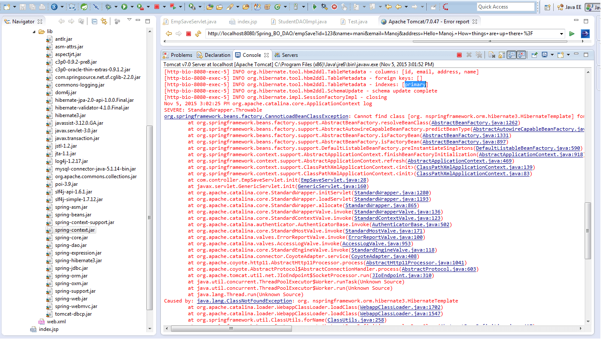Image resolution: width=611 pixels, height=364 pixels.
Task: Remove all terminated launches from Console
Action: pos(478,55)
